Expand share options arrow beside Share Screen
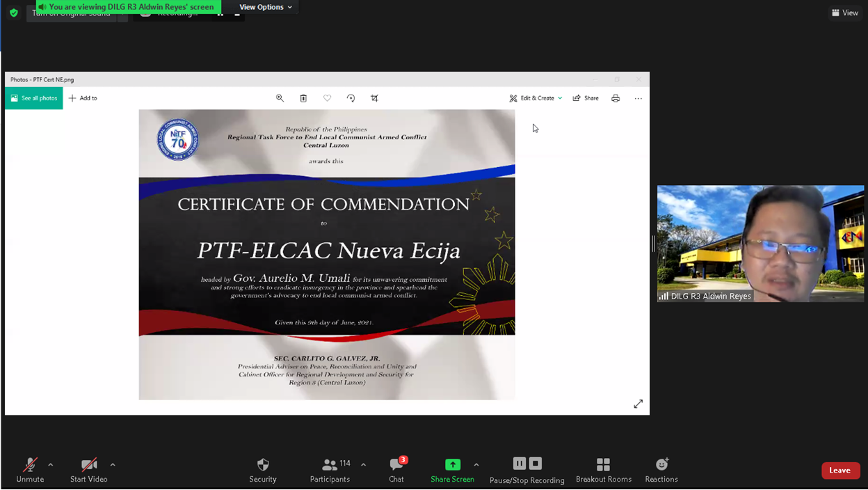Screen dimensions: 868x490 click(x=476, y=464)
